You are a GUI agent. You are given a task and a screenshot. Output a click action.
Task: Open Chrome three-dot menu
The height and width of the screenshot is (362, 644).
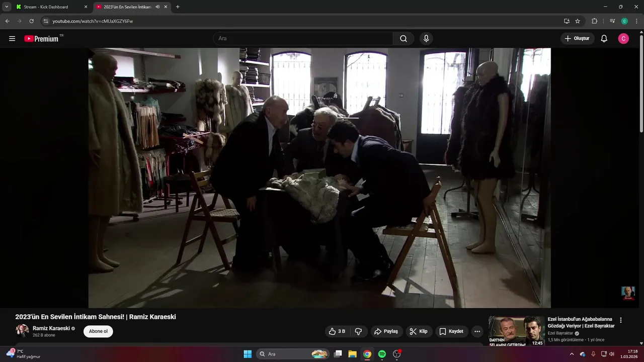pos(636,21)
